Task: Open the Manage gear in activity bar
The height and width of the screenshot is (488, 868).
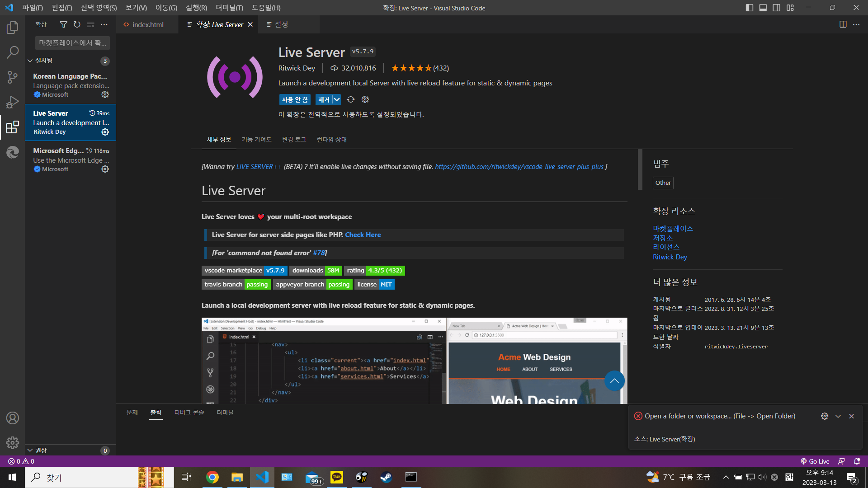Action: tap(12, 442)
